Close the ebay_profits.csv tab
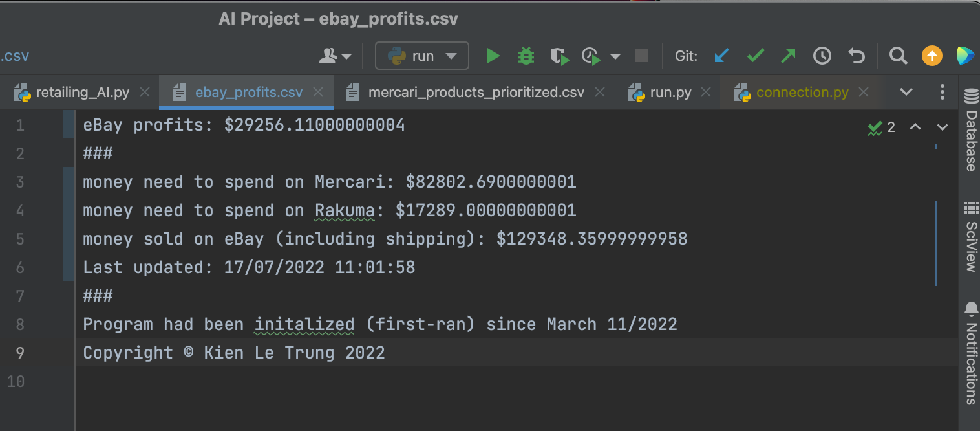This screenshot has height=431, width=980. tap(318, 93)
